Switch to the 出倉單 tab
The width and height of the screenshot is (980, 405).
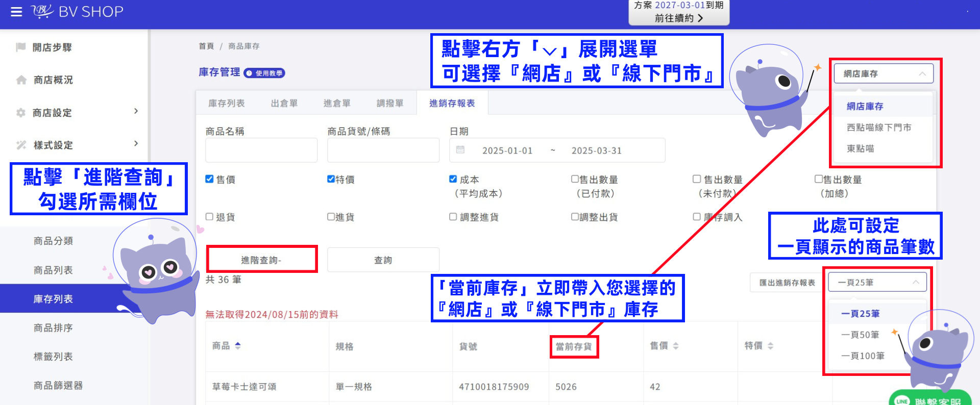(x=284, y=103)
